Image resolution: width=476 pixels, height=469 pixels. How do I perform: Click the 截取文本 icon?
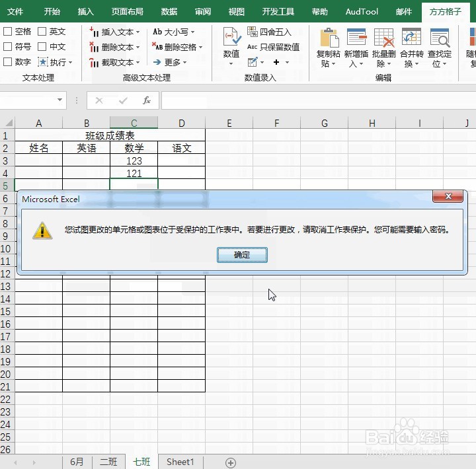[x=94, y=62]
